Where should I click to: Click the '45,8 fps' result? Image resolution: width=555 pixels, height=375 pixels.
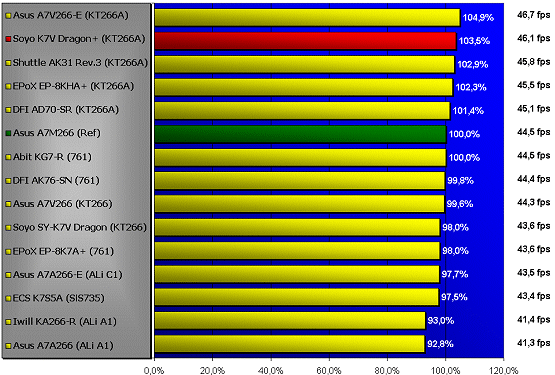534,62
